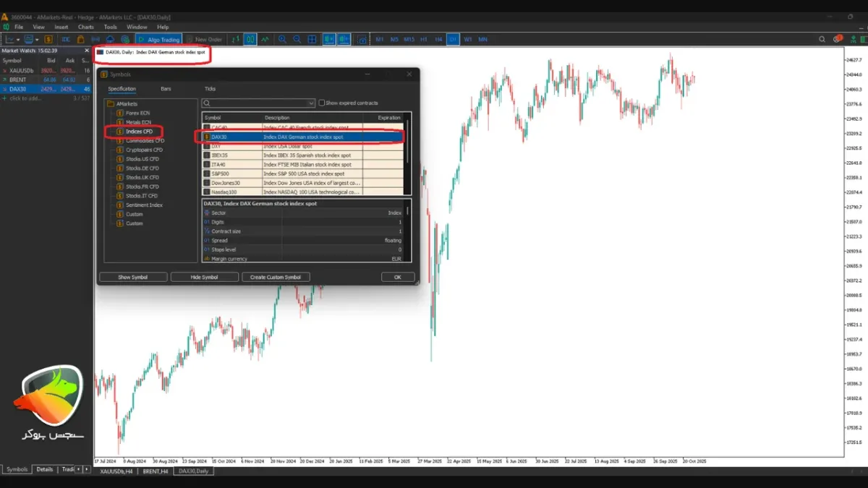Viewport: 868px width, 488px height.
Task: Enable Show expired contracts checkbox
Action: (x=322, y=103)
